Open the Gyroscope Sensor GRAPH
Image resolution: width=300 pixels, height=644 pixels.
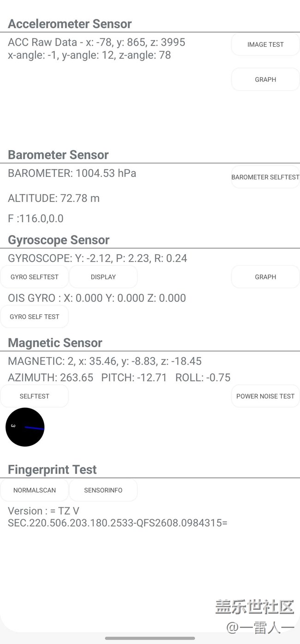coord(265,277)
